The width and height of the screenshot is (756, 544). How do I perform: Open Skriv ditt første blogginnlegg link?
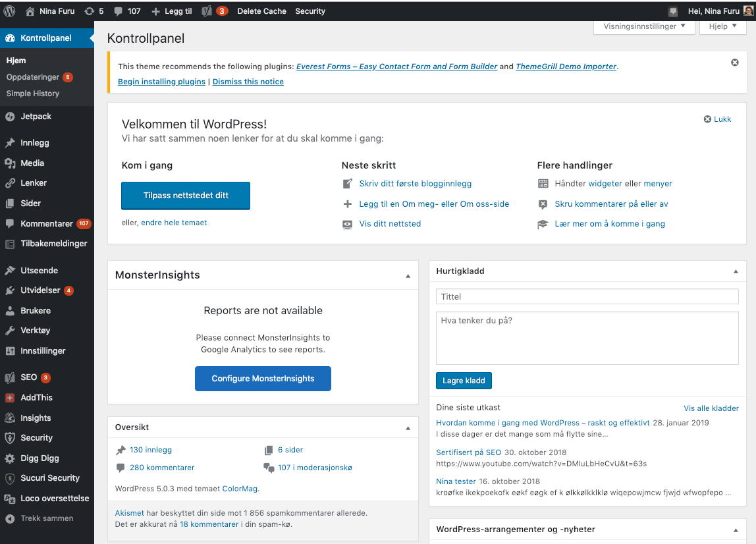pyautogui.click(x=415, y=183)
